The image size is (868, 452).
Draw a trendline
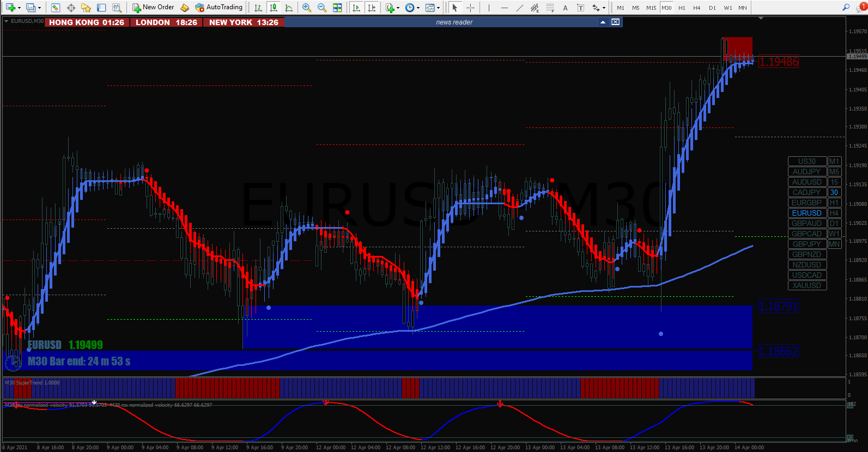pyautogui.click(x=519, y=8)
